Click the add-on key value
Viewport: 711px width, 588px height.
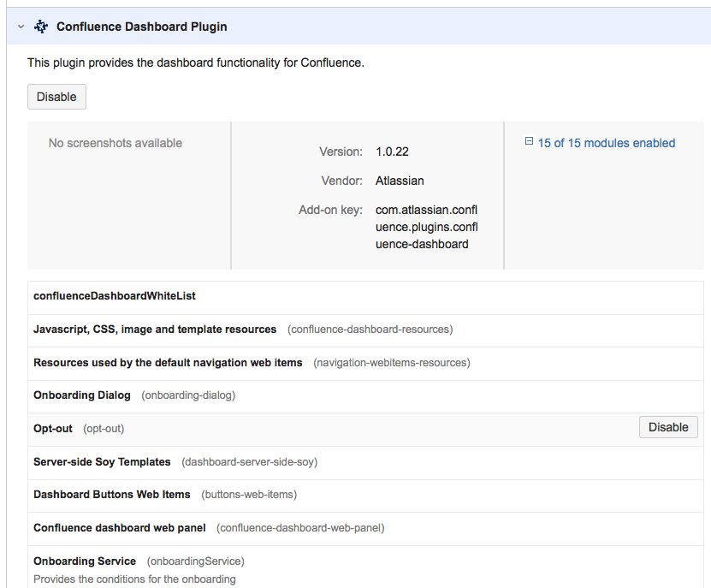pyautogui.click(x=427, y=227)
